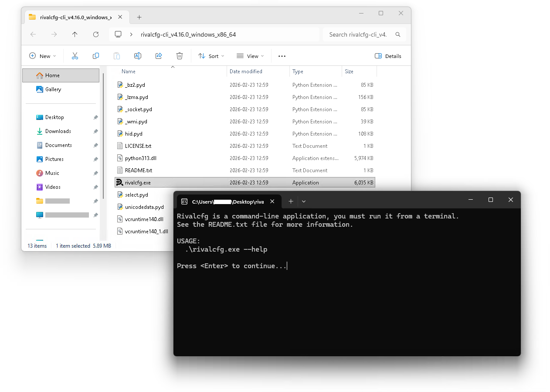Screen dimensions: 550x392
Task: Open the New item dropdown
Action: click(x=43, y=56)
